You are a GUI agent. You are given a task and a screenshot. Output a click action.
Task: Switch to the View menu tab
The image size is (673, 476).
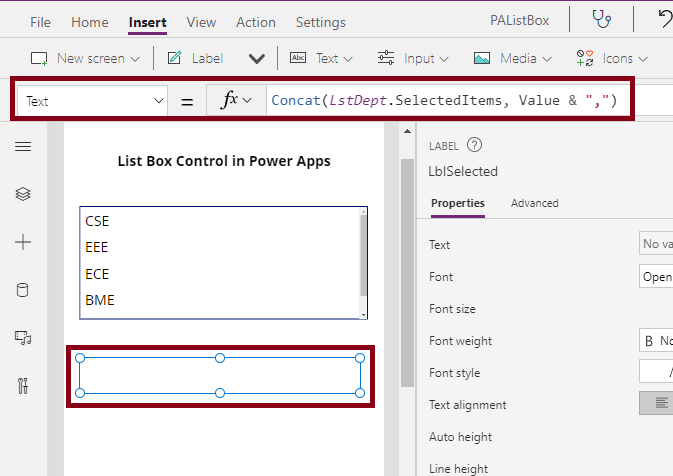201,22
